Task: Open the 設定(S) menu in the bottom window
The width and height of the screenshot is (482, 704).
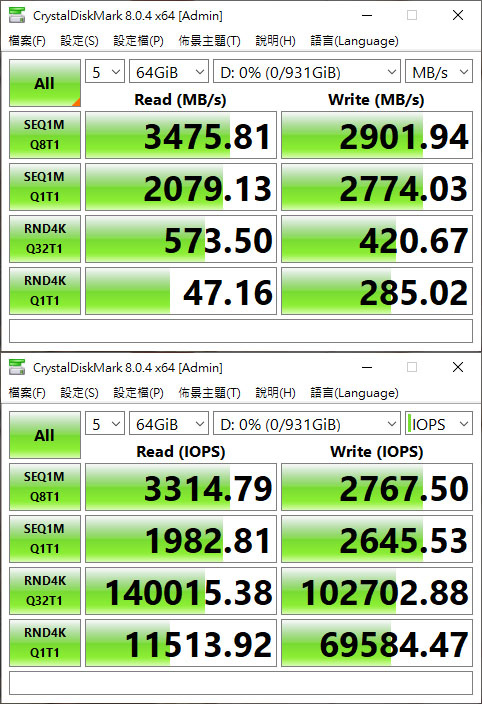Action: [x=79, y=393]
